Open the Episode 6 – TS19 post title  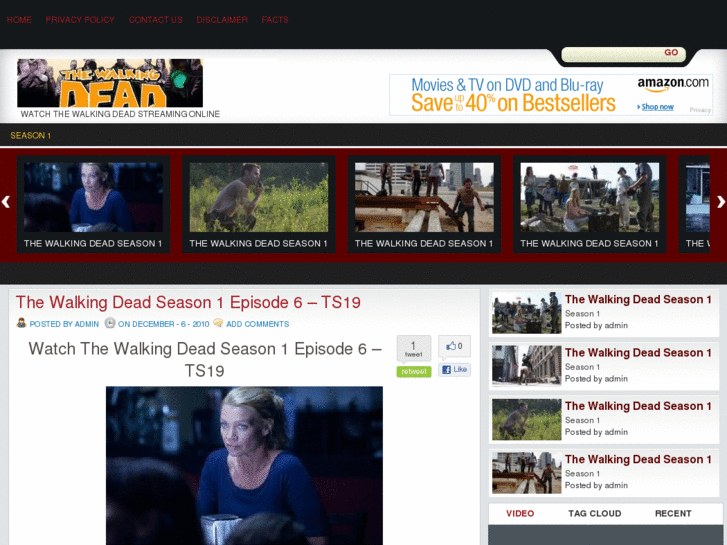(188, 302)
